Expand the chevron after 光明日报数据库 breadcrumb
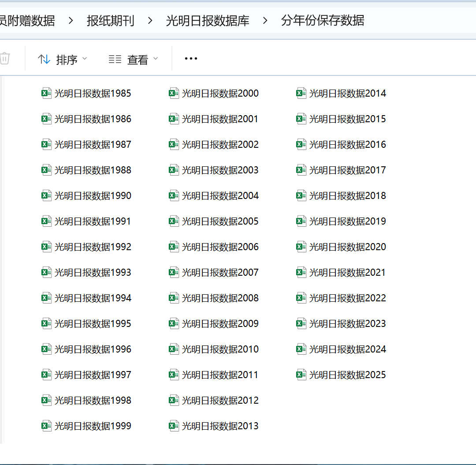 pyautogui.click(x=265, y=21)
